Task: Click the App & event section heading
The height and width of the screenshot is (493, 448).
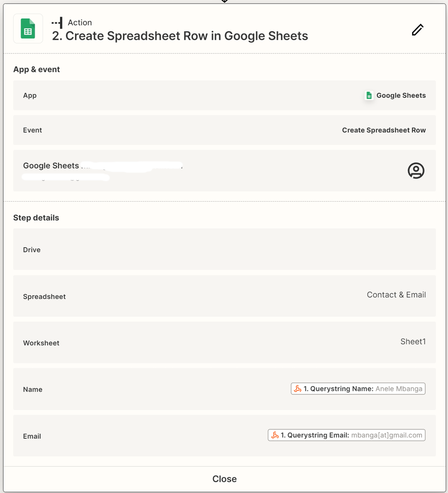Action: 37,69
